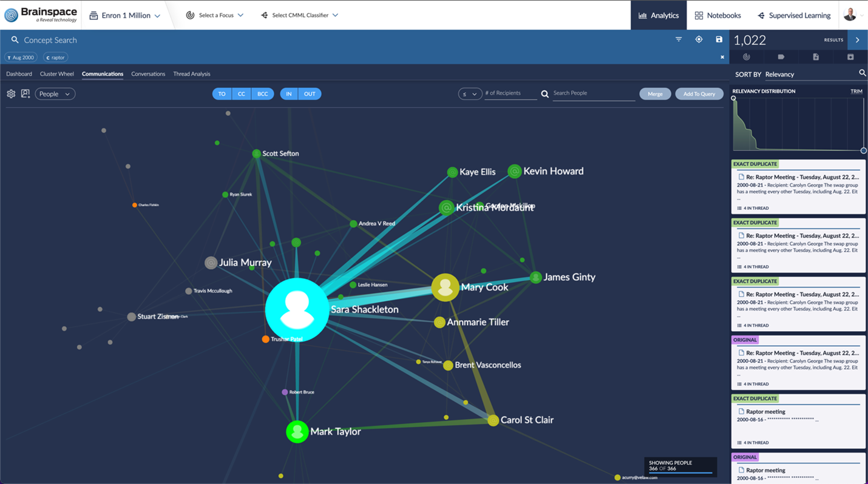Screen dimensions: 868x484
Task: Click the Add To Query button
Action: (699, 94)
